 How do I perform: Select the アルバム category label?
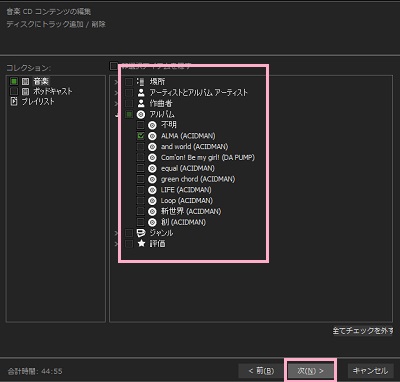[x=162, y=114]
